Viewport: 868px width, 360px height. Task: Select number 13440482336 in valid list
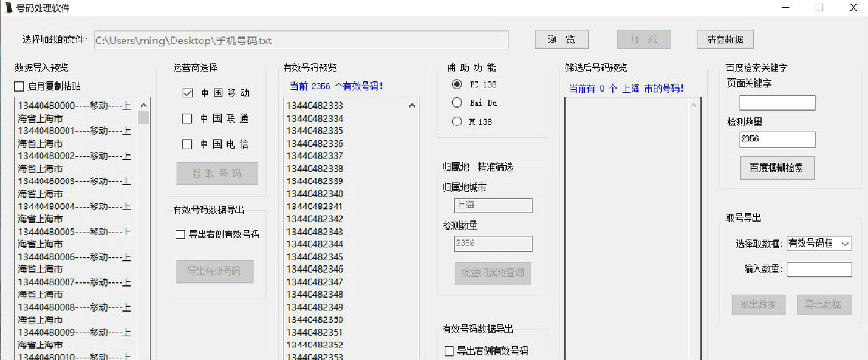[315, 144]
